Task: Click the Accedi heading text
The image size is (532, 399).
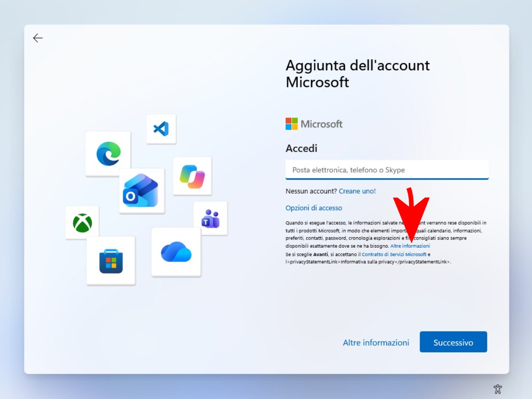Action: pos(301,149)
